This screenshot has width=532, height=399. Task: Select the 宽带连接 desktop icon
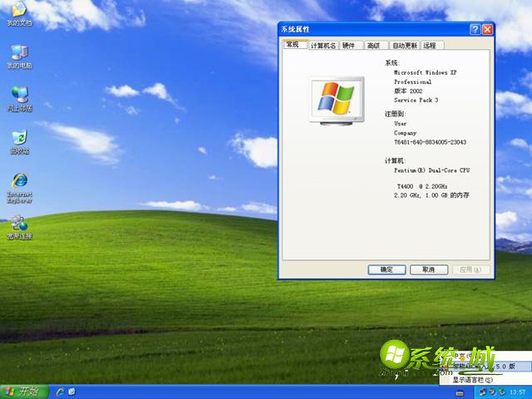(19, 227)
